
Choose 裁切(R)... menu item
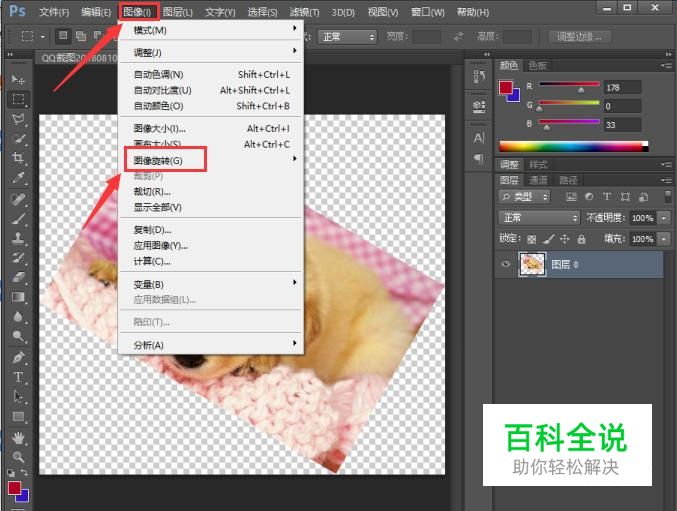(211, 192)
